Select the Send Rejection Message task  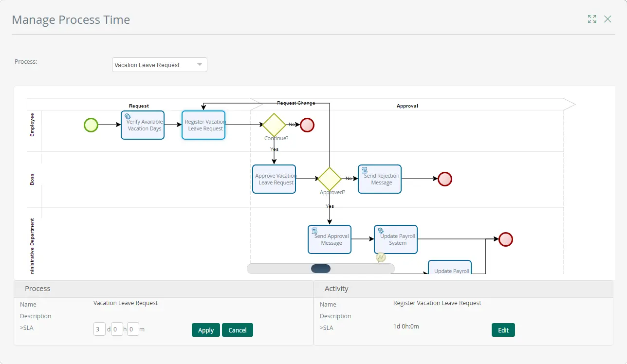pos(380,179)
